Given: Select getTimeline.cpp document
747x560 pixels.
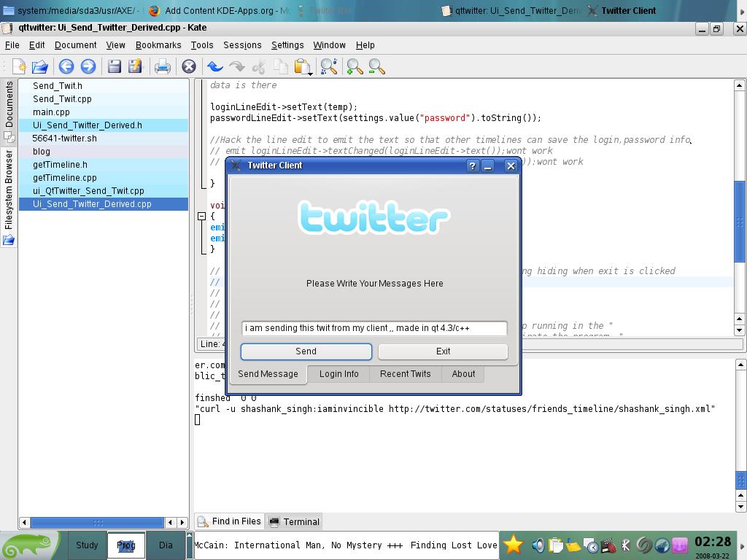Looking at the screenshot, I should [x=104, y=178].
